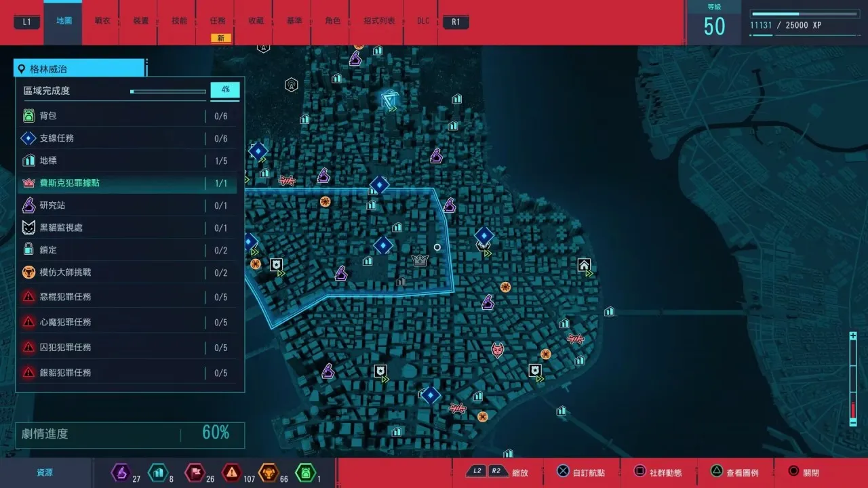Select the hexagonal radio tower icon on the map
868x488 pixels.
(x=291, y=85)
